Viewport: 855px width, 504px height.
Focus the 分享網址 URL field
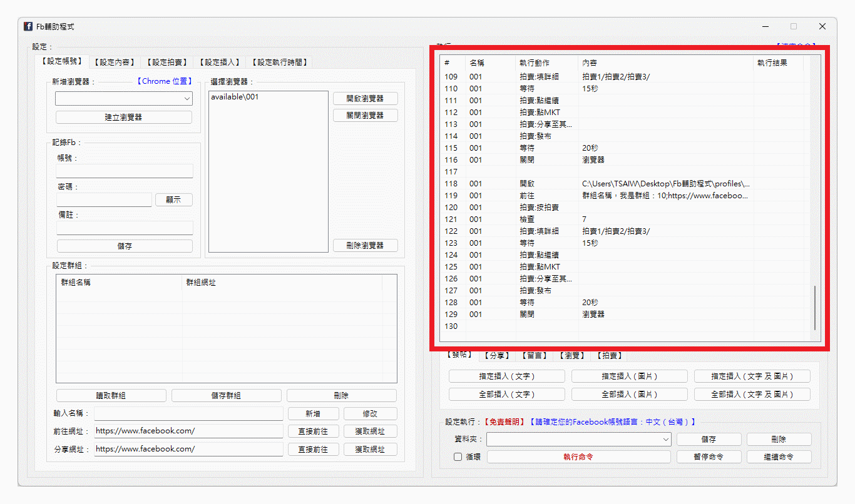(x=189, y=449)
